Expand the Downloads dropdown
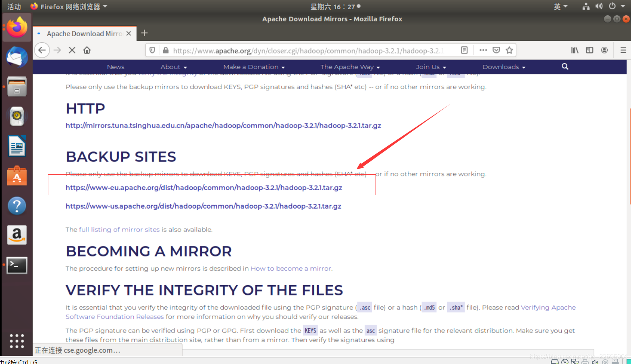 click(504, 67)
